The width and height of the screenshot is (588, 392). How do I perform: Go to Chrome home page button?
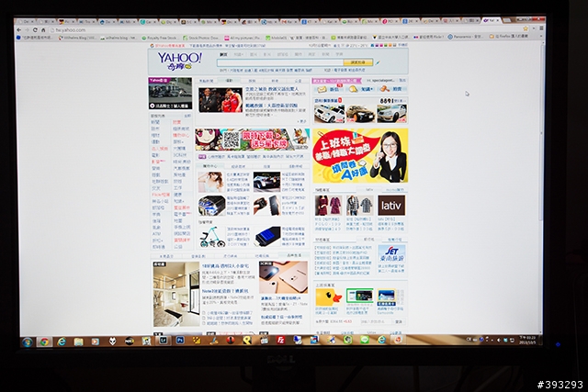point(43,29)
